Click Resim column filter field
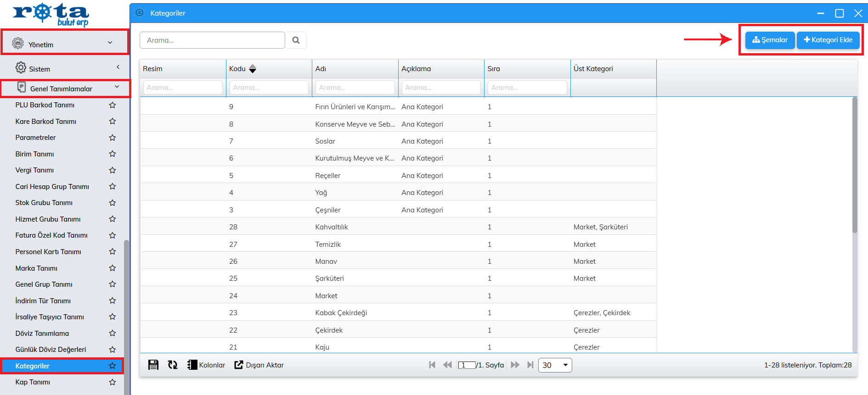The image size is (868, 395). coord(183,87)
